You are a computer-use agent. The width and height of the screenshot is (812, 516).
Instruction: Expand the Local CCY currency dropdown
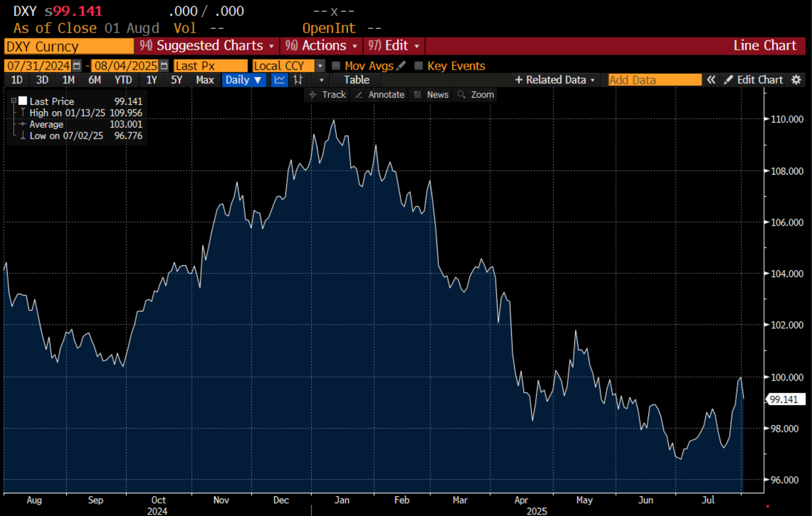point(320,66)
